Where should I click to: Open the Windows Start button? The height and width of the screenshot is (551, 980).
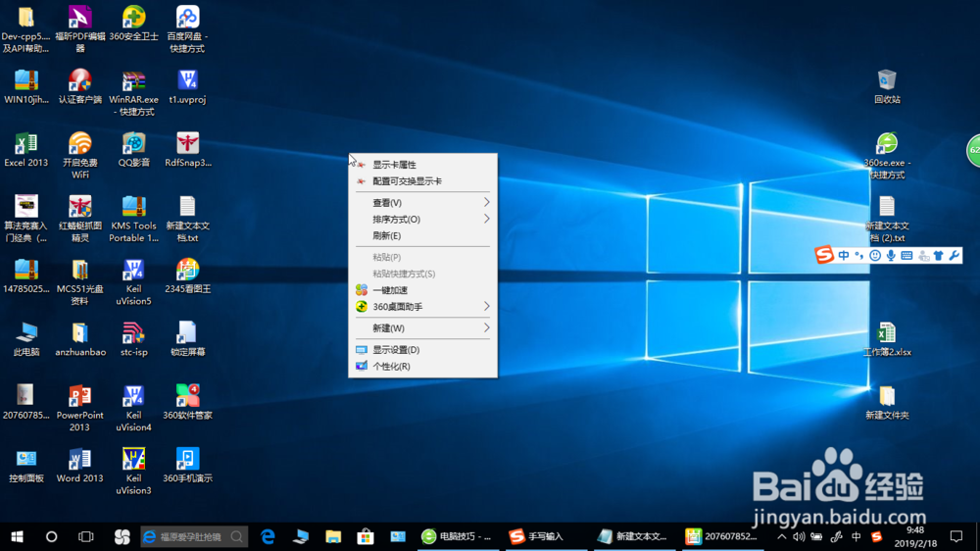coord(17,536)
